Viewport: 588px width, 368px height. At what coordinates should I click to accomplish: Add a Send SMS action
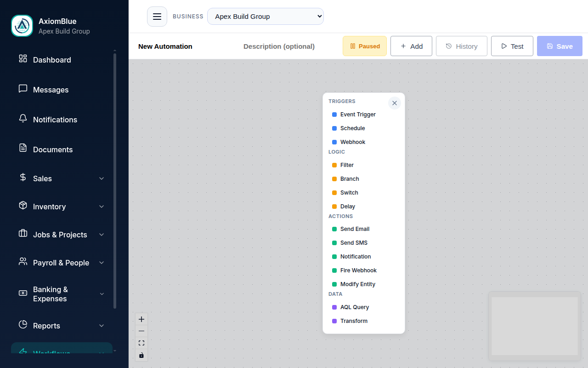(364, 243)
